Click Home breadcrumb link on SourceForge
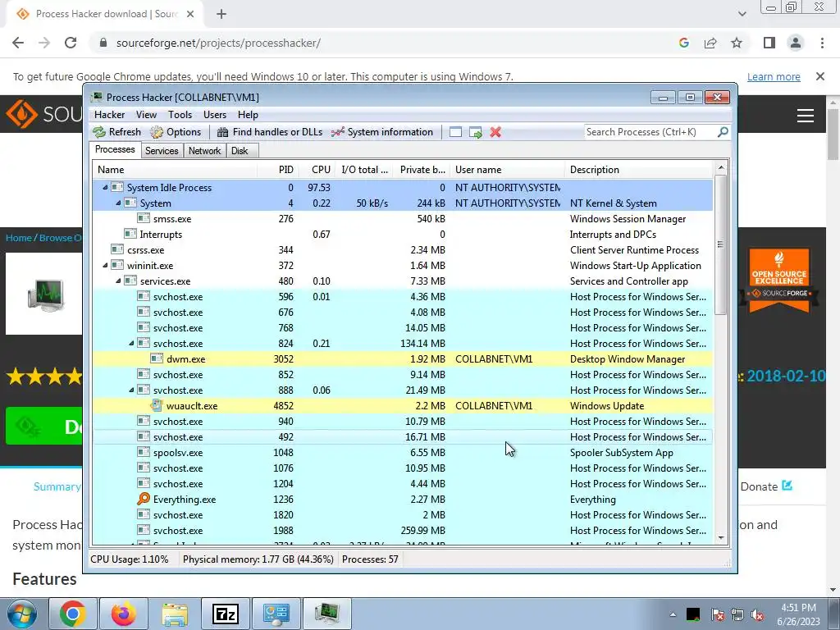 coord(19,238)
